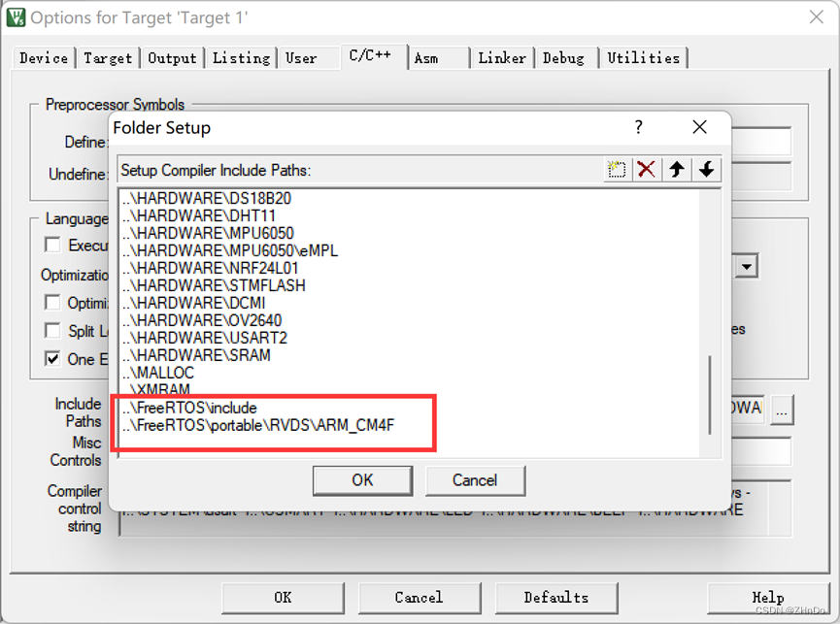Switch to the Debug tab
This screenshot has width=840, height=624.
pos(563,58)
